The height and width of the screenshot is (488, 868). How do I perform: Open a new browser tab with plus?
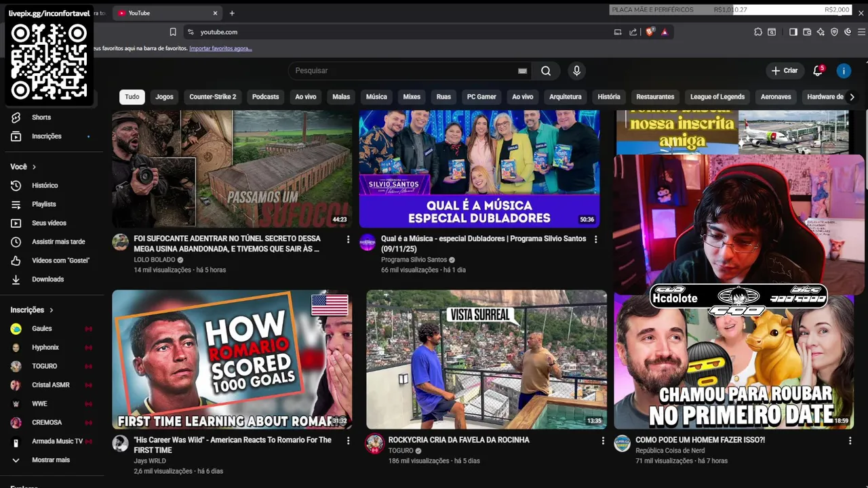(232, 13)
